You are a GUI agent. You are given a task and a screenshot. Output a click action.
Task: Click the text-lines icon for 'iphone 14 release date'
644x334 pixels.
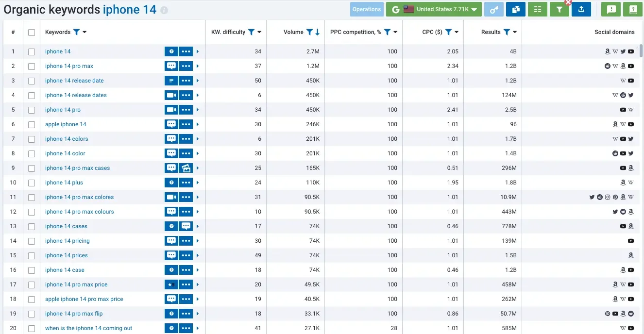pyautogui.click(x=171, y=81)
